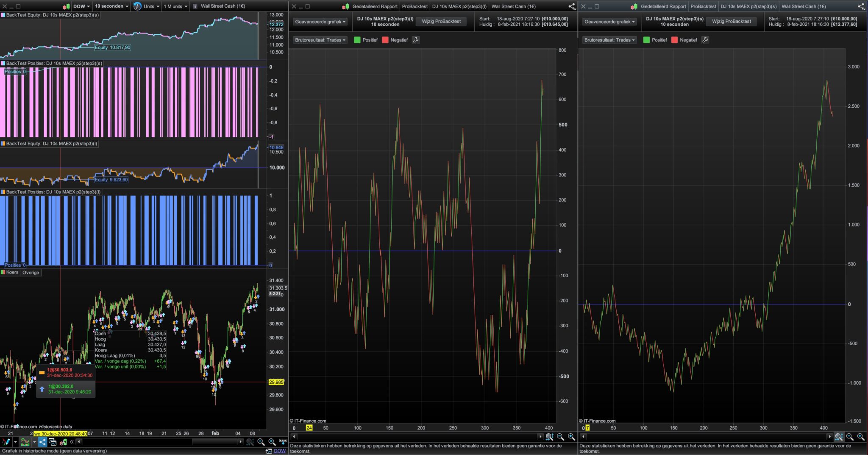
Task: Click BackTest Posities (l) panel label
Action: tap(51, 192)
